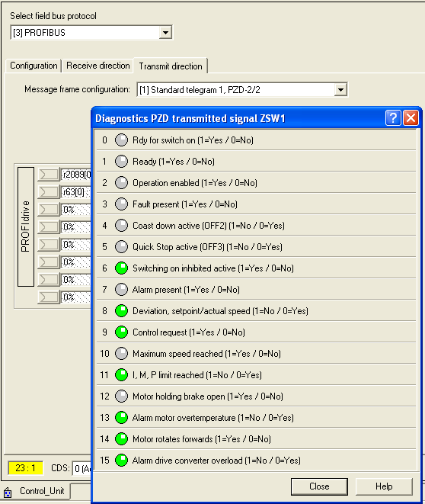Click 'Motor rotates forwards' row text

[x=202, y=439]
